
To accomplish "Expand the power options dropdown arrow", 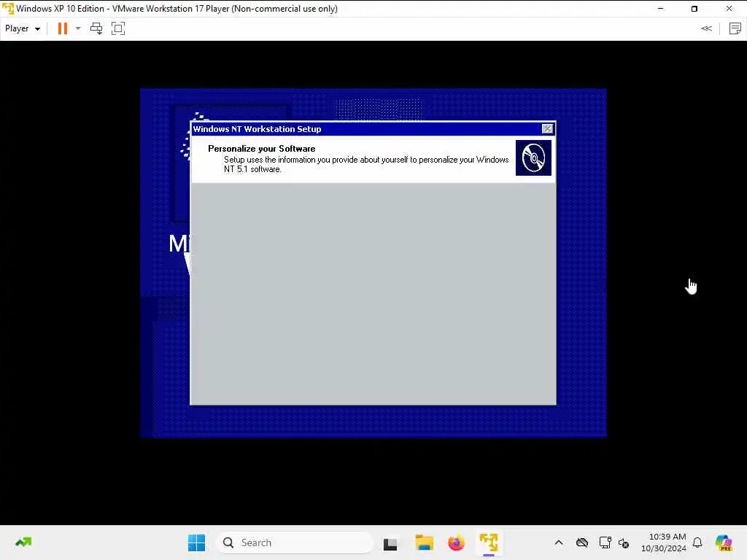I will (x=78, y=28).
